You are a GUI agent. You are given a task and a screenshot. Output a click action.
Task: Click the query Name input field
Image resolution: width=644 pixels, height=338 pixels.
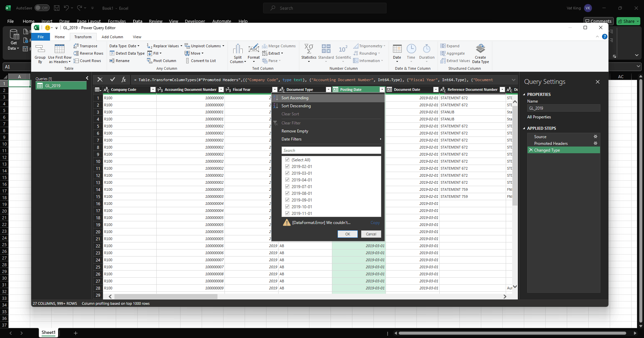point(563,108)
